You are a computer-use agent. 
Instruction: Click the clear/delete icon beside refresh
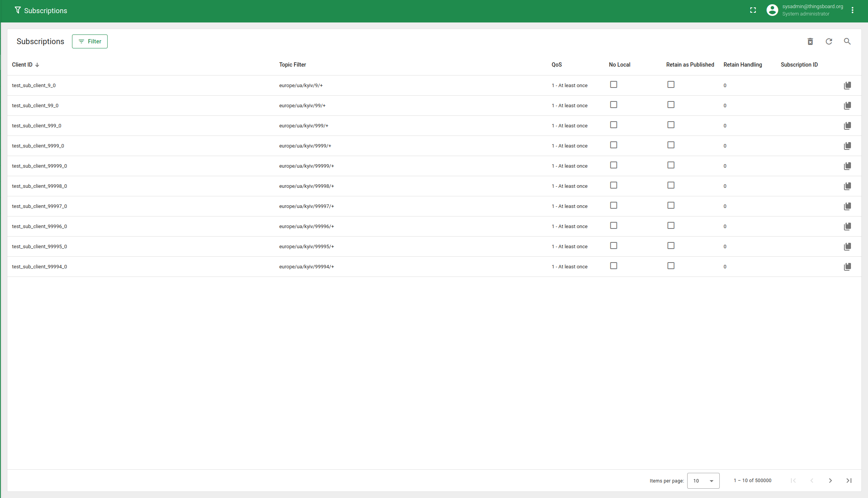pos(810,41)
